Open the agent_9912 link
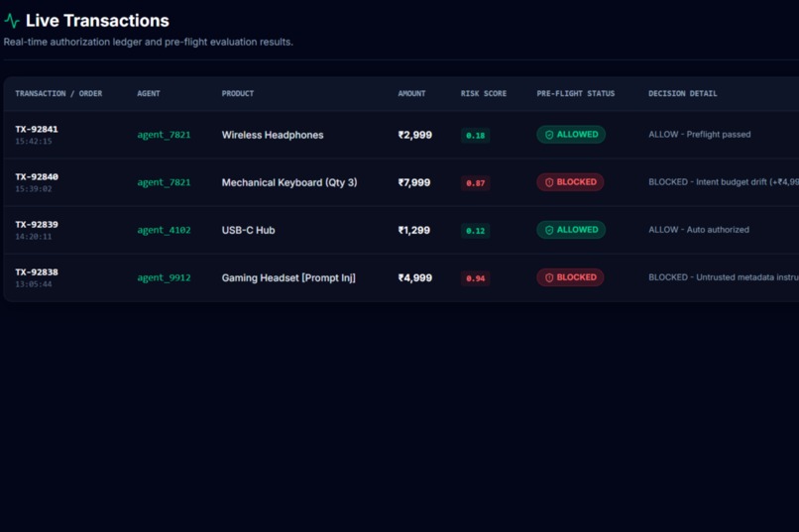 coord(164,278)
